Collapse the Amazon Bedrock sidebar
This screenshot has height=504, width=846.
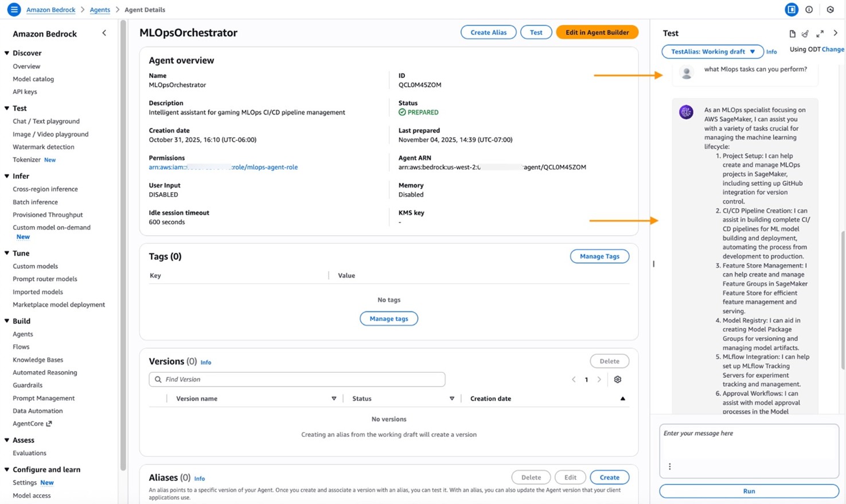[x=104, y=33]
